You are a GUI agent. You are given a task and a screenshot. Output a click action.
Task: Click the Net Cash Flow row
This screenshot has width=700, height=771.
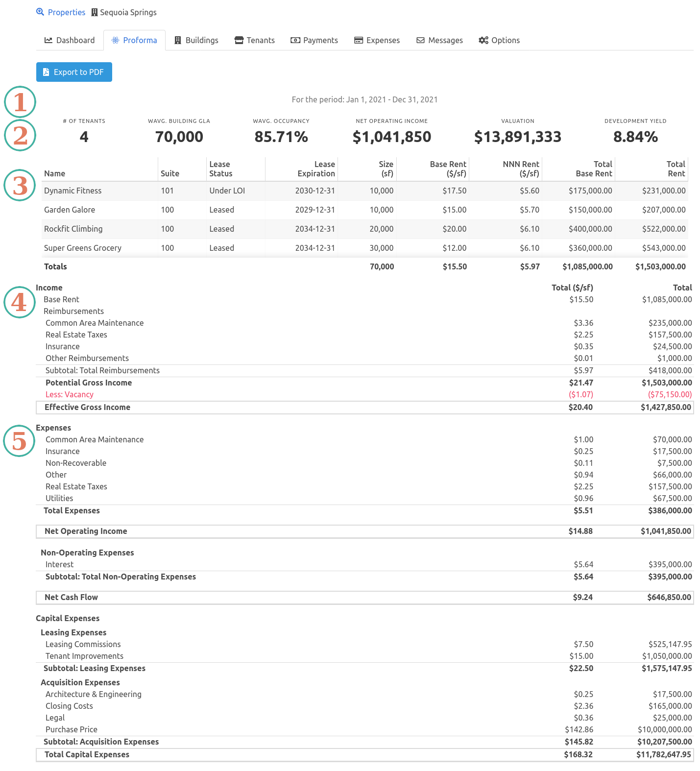point(365,597)
